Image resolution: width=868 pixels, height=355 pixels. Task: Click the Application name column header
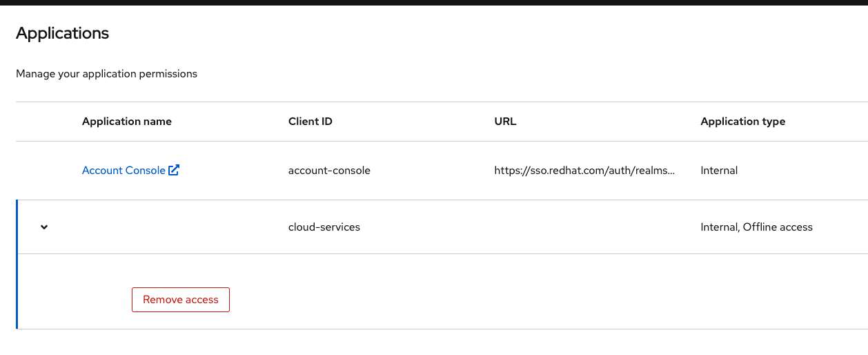[x=127, y=122]
